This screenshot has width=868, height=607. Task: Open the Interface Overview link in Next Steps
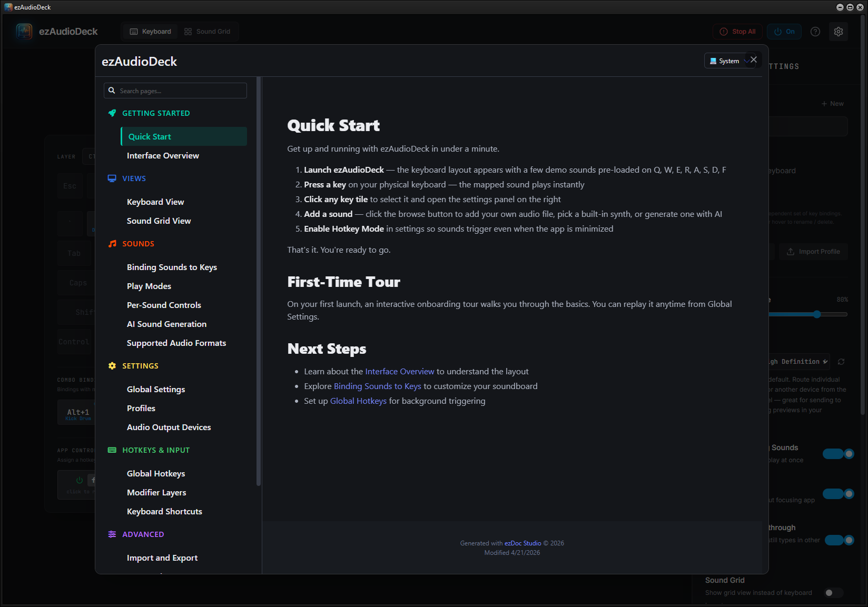click(399, 372)
